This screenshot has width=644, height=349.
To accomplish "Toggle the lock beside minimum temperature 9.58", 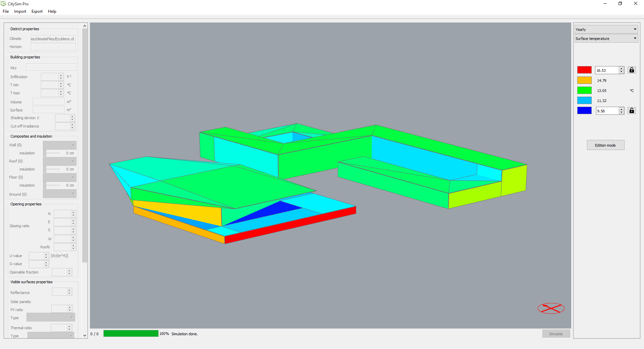I will (x=632, y=111).
